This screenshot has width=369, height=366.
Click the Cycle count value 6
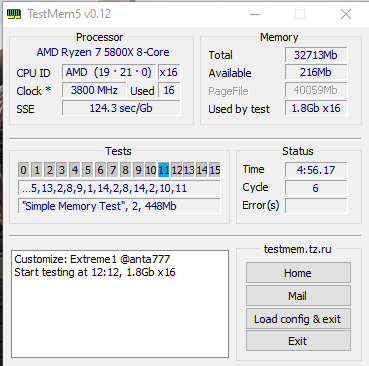point(316,188)
